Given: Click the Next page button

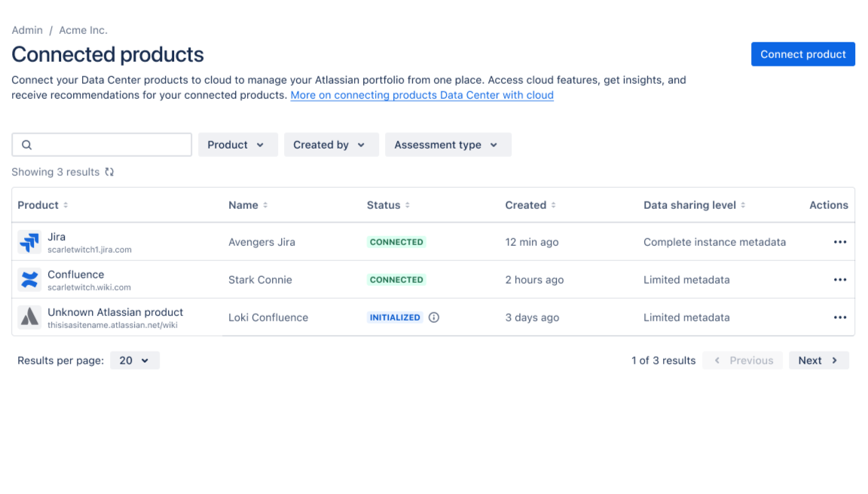Looking at the screenshot, I should coord(818,361).
